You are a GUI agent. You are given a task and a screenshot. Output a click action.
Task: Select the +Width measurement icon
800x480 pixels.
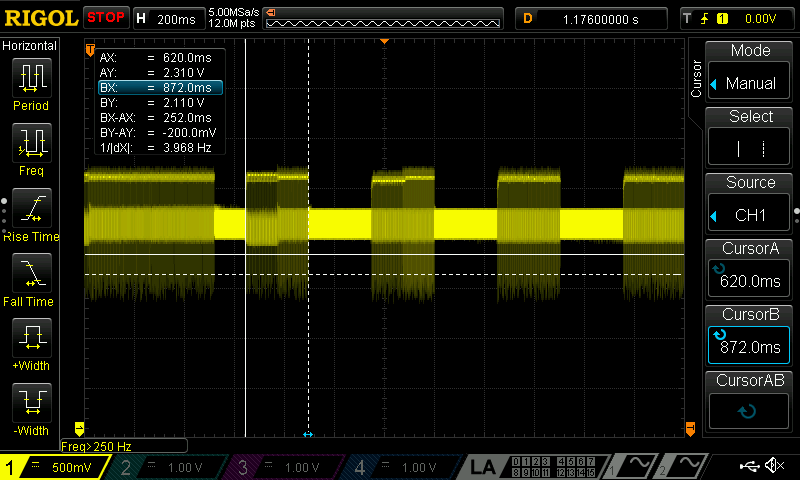click(32, 337)
